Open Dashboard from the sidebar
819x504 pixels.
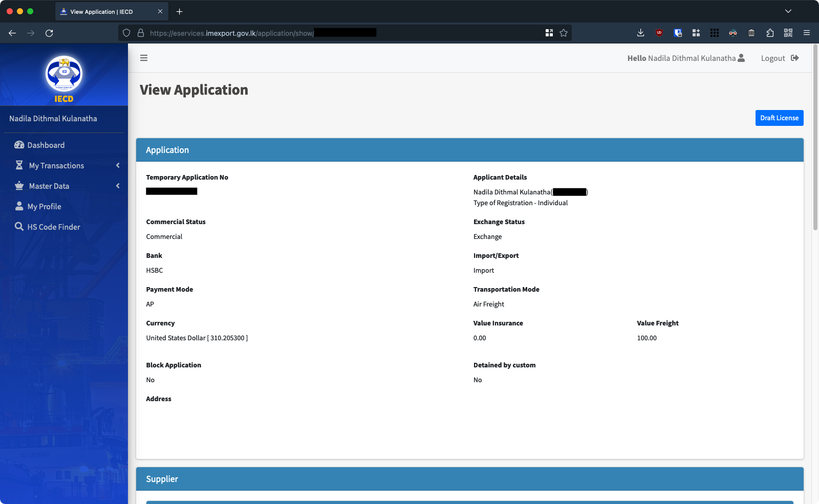point(46,145)
